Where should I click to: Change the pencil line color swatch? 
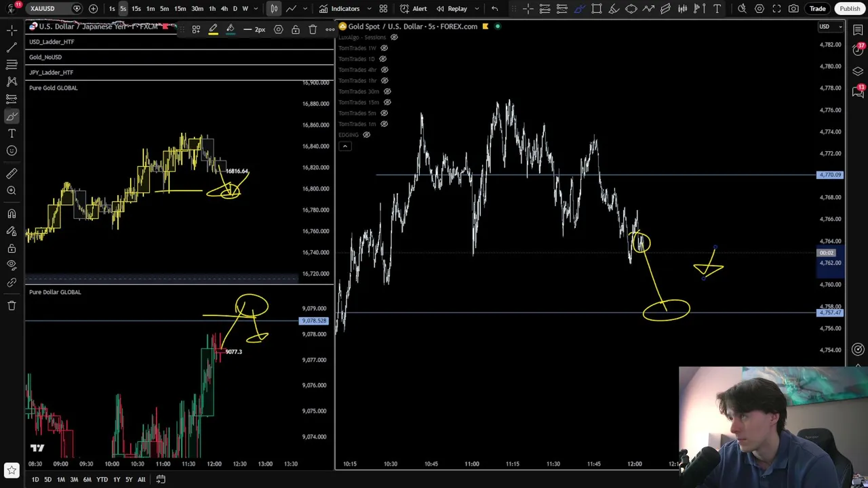pos(213,30)
